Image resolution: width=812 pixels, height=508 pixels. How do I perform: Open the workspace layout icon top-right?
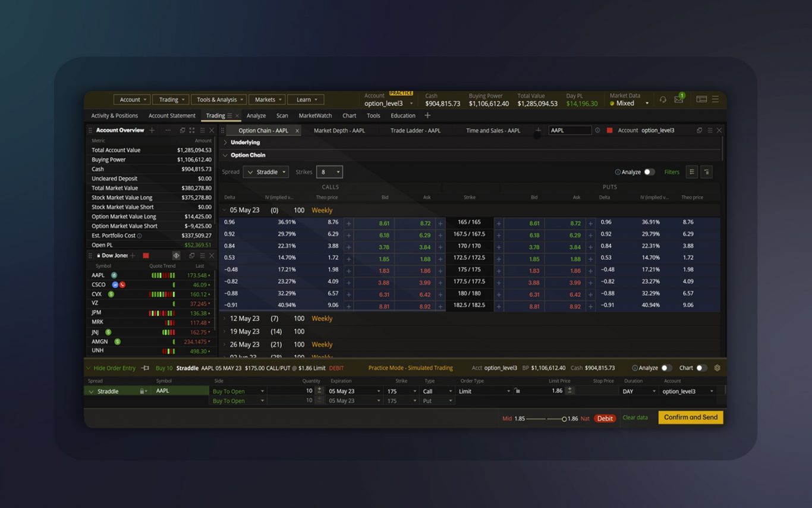[x=701, y=99]
